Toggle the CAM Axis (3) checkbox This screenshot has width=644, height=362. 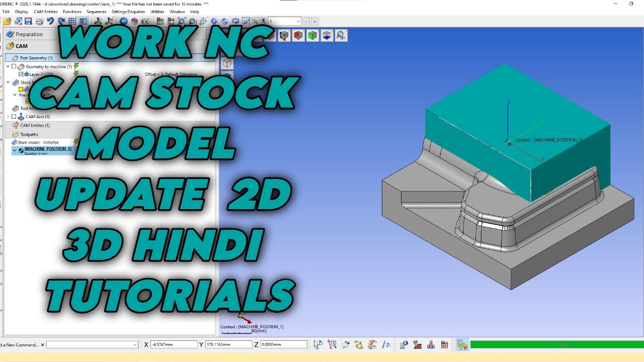[x=14, y=117]
